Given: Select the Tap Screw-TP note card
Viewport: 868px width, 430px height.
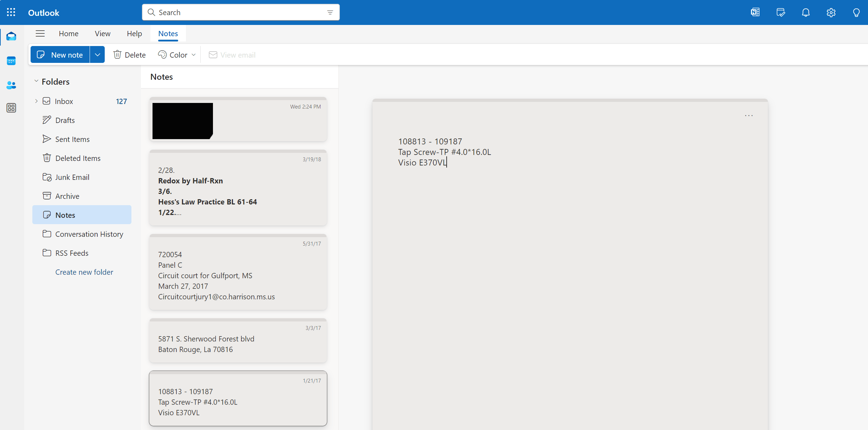Looking at the screenshot, I should [x=238, y=398].
